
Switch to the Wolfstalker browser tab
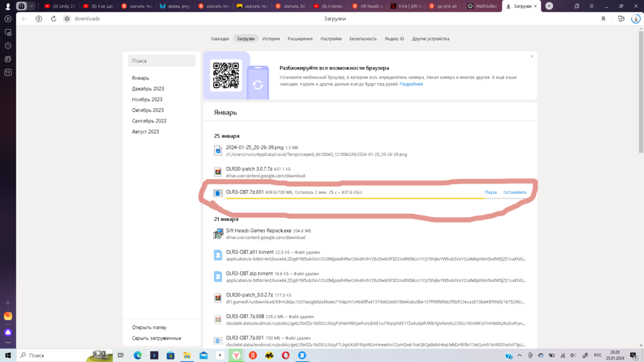[482, 6]
